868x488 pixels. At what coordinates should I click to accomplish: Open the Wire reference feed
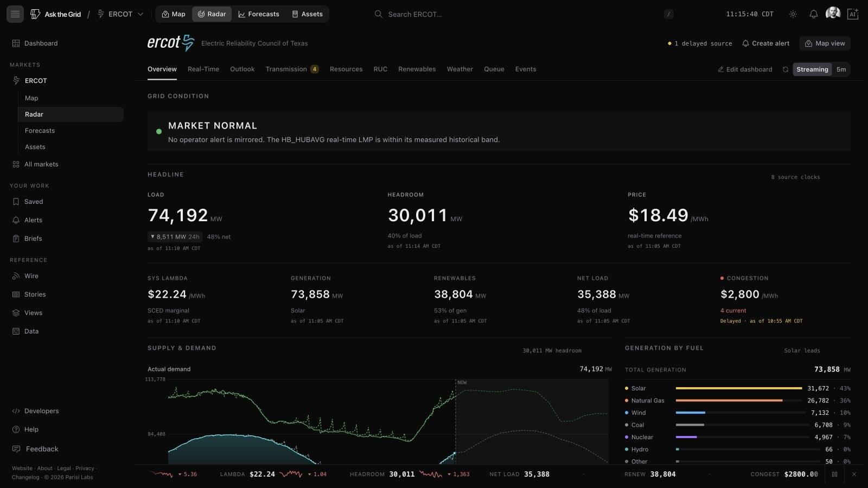coord(25,276)
